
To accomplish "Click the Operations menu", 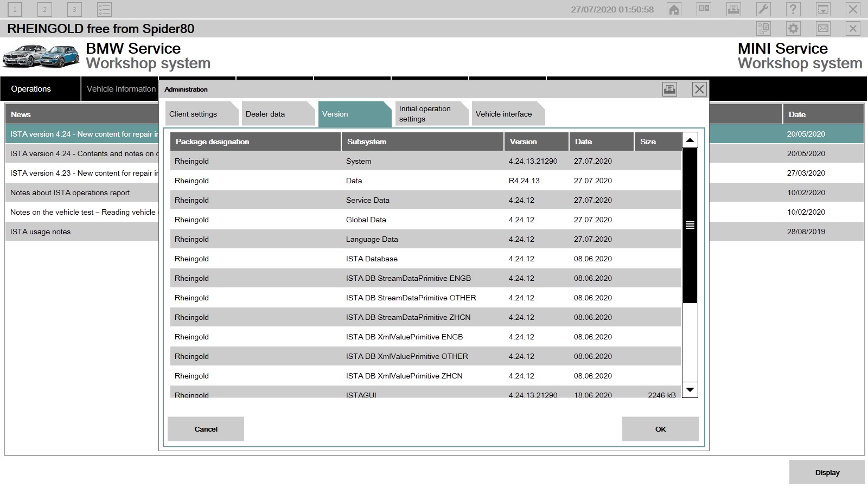I will pos(30,88).
